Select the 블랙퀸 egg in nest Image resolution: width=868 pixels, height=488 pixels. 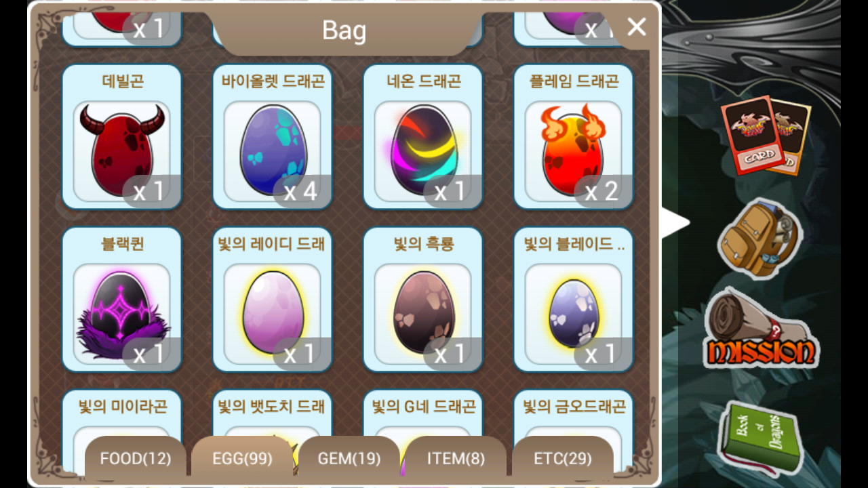pos(122,299)
